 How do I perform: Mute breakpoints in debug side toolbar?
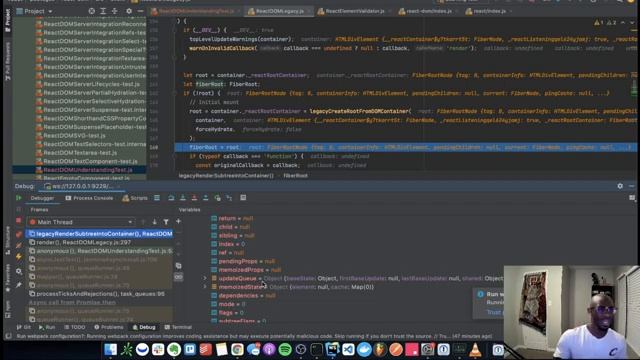point(18,245)
